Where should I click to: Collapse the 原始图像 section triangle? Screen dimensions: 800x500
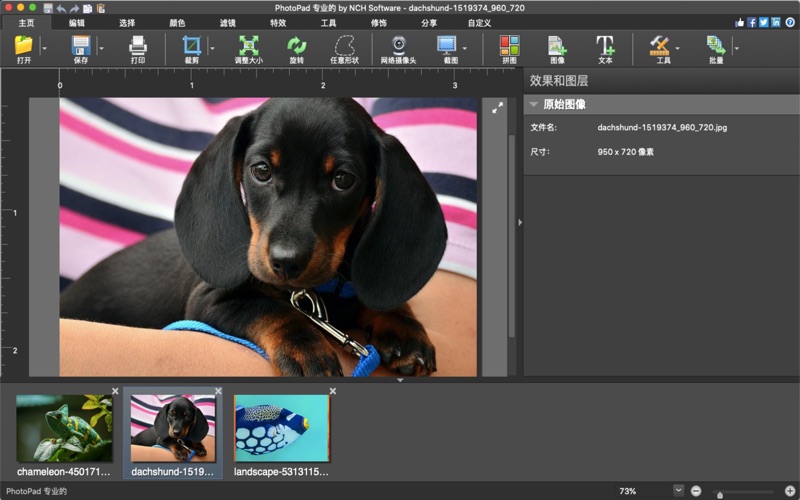point(534,105)
